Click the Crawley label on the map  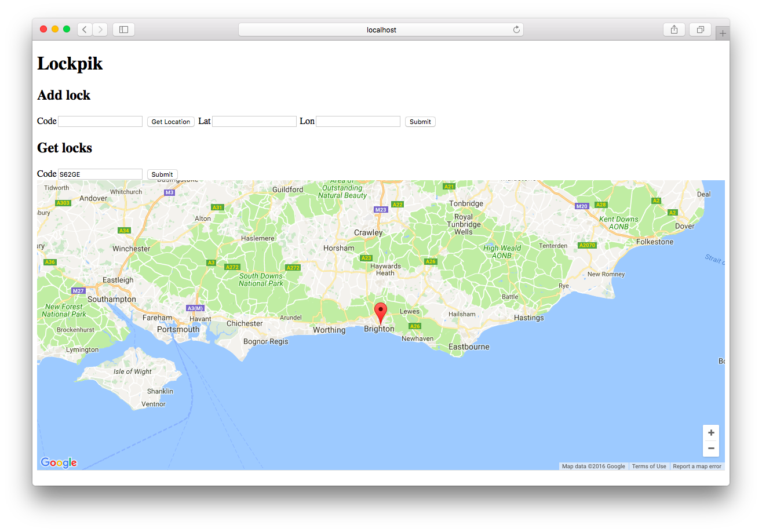pyautogui.click(x=369, y=232)
